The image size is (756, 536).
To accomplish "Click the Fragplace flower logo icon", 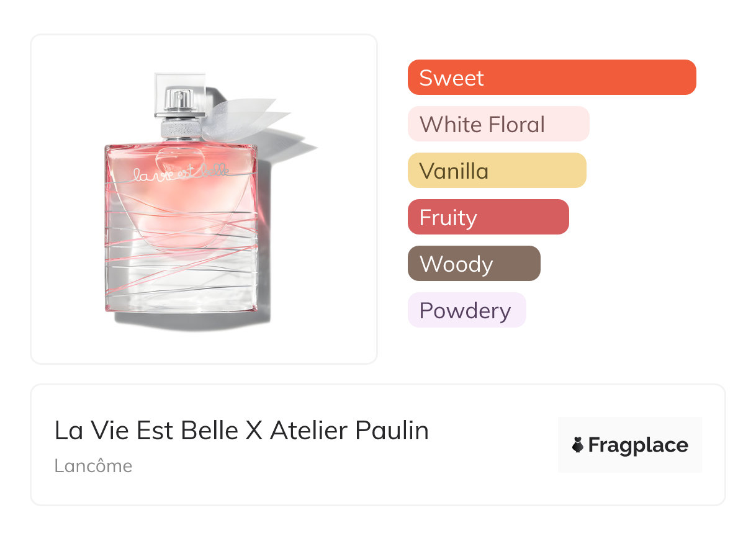I will 578,445.
